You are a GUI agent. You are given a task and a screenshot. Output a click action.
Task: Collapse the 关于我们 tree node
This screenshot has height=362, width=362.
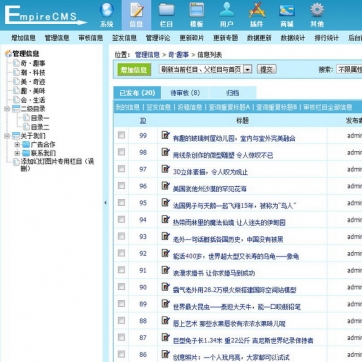tap(6, 136)
